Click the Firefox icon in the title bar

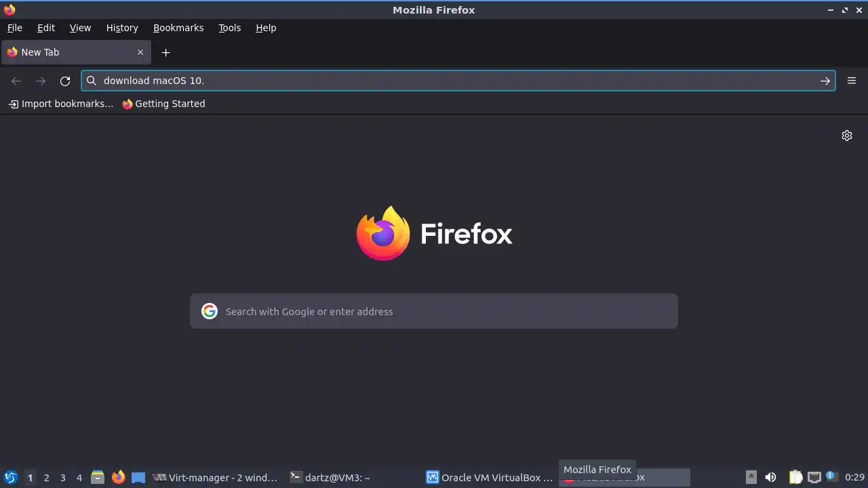pyautogui.click(x=9, y=9)
